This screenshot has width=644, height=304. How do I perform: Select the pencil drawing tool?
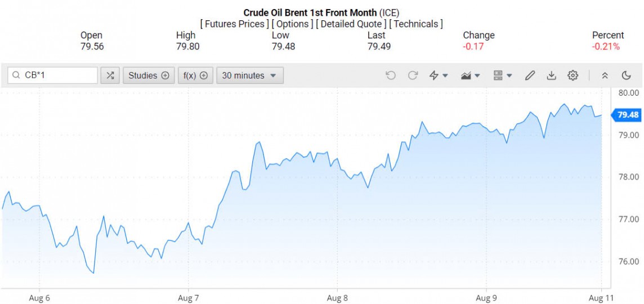tap(530, 75)
